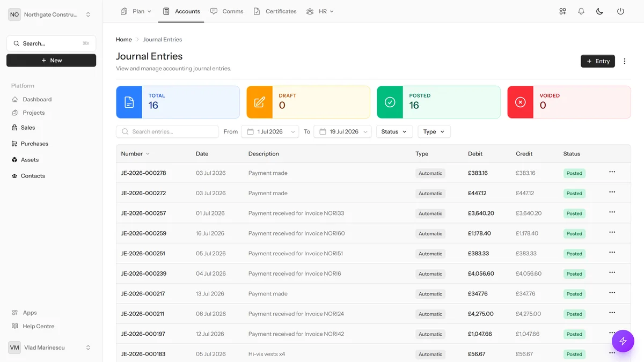
Task: Click the green Posted checkmark icon card
Action: [390, 102]
